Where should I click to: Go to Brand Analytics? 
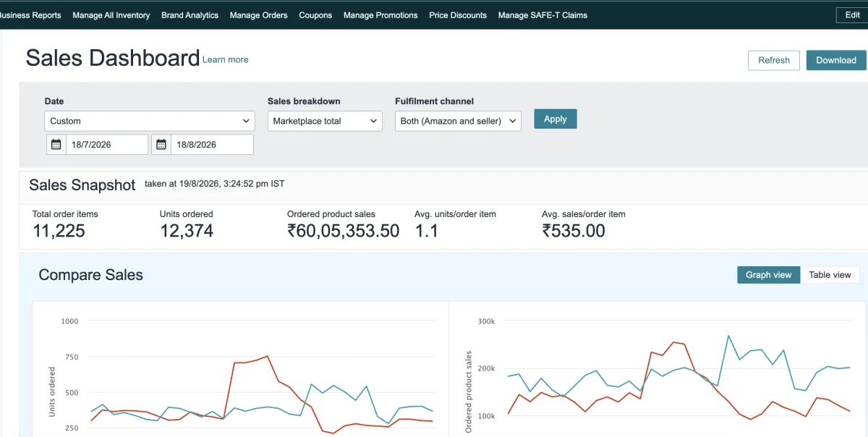190,15
